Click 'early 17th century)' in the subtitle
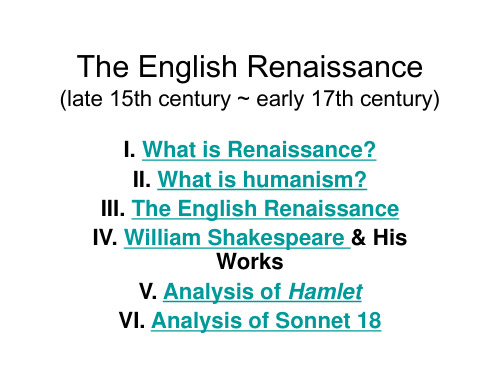The width and height of the screenshot is (500, 375). (348, 99)
